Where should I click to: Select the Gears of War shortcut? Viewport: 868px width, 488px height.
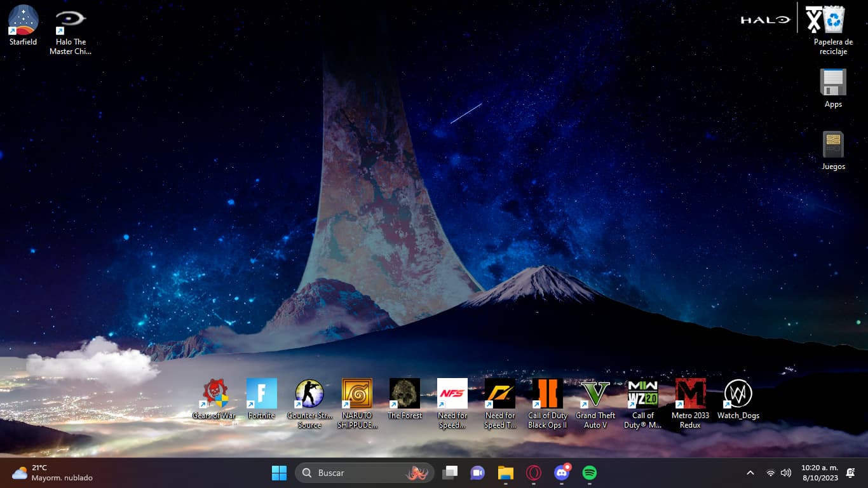click(x=214, y=399)
